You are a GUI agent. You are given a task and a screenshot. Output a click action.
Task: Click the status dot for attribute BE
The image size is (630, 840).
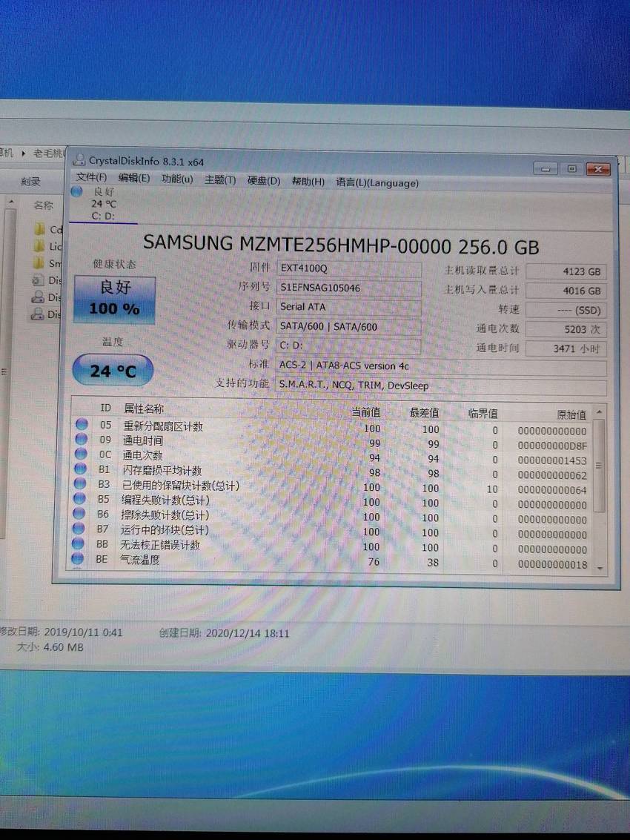[77, 558]
